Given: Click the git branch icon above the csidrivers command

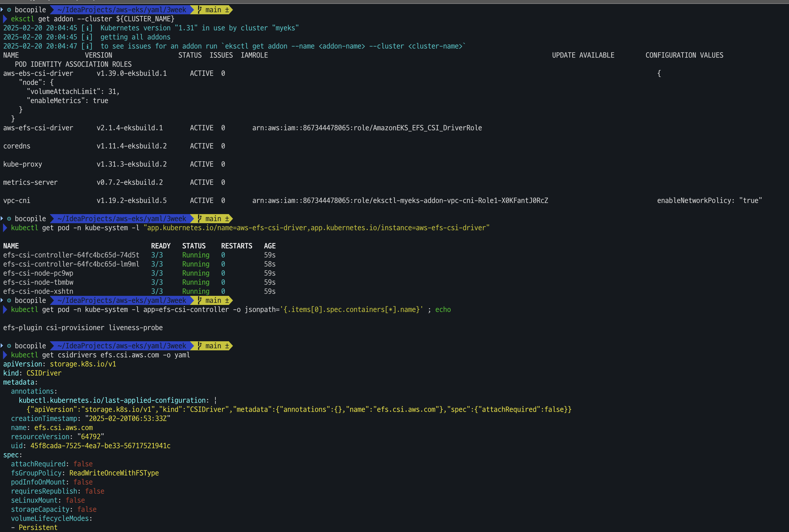Looking at the screenshot, I should coord(200,346).
